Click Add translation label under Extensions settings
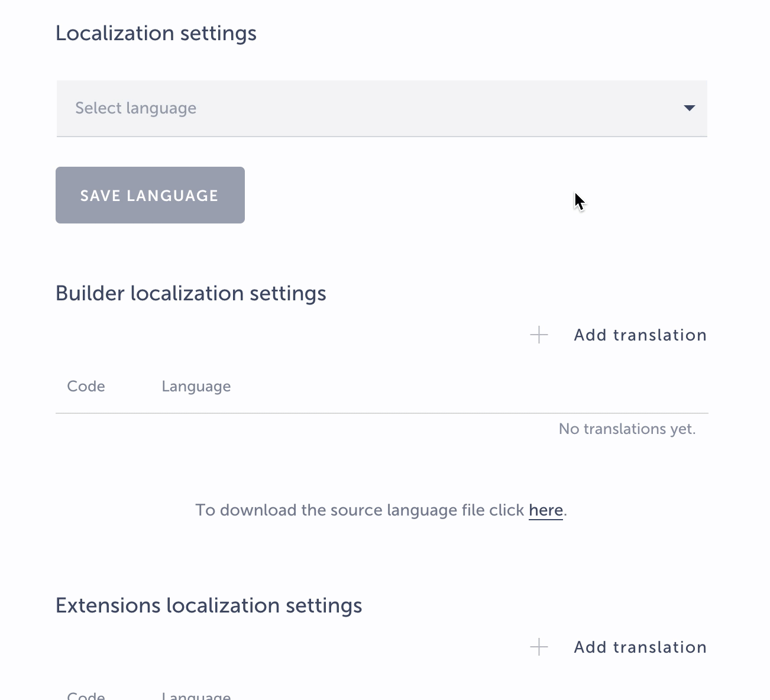 (640, 647)
